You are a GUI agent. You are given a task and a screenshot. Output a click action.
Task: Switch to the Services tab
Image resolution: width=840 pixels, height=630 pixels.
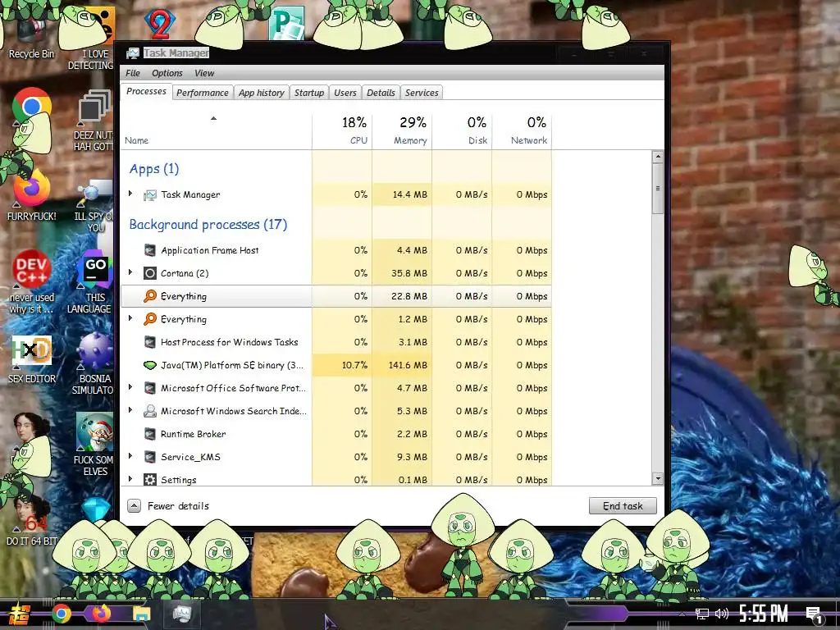pyautogui.click(x=422, y=93)
